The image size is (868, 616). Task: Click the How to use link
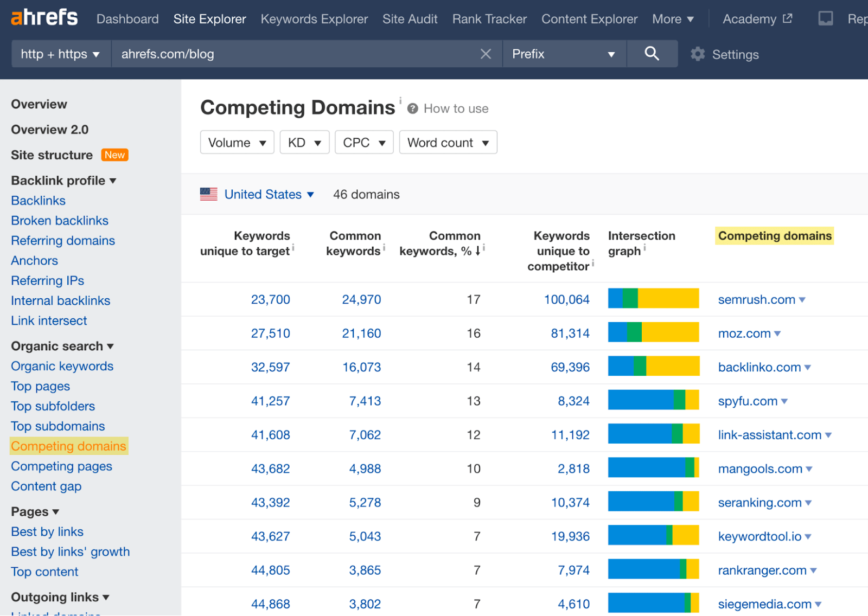(456, 108)
